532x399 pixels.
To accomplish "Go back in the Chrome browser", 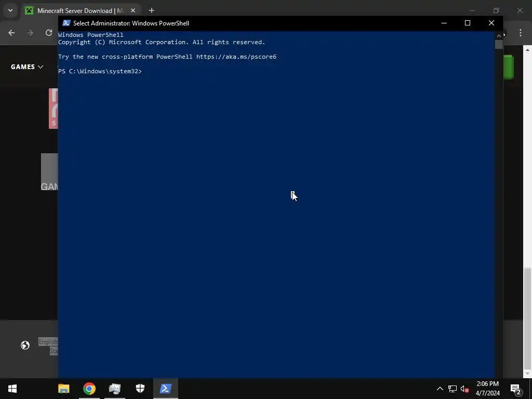I will click(11, 33).
